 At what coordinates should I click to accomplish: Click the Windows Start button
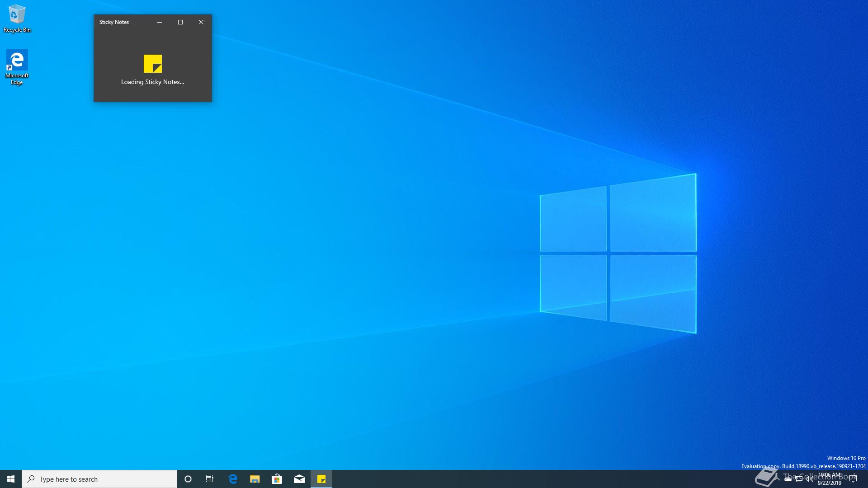pos(11,479)
